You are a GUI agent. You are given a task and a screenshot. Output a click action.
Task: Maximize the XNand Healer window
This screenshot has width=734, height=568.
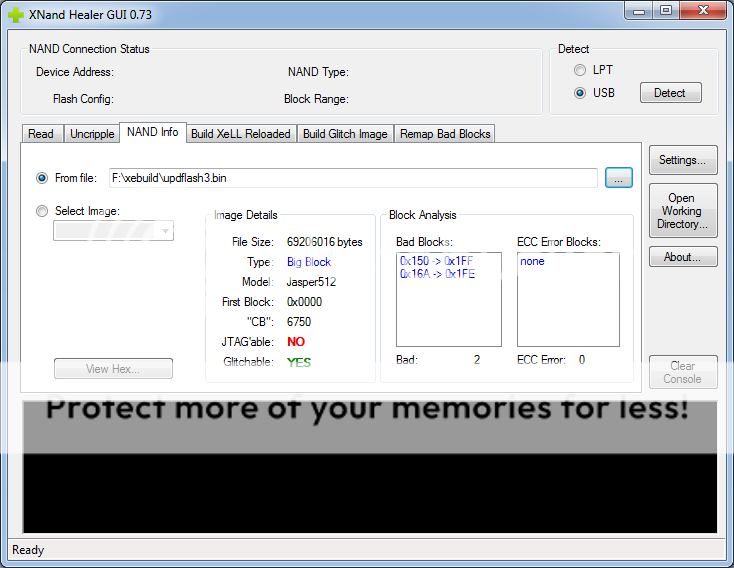(x=666, y=11)
